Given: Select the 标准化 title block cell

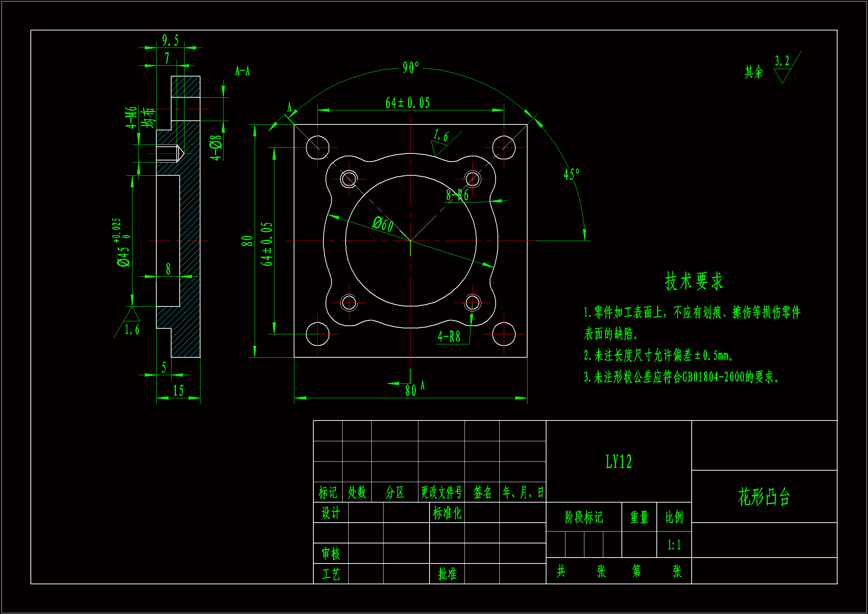Looking at the screenshot, I should (447, 513).
